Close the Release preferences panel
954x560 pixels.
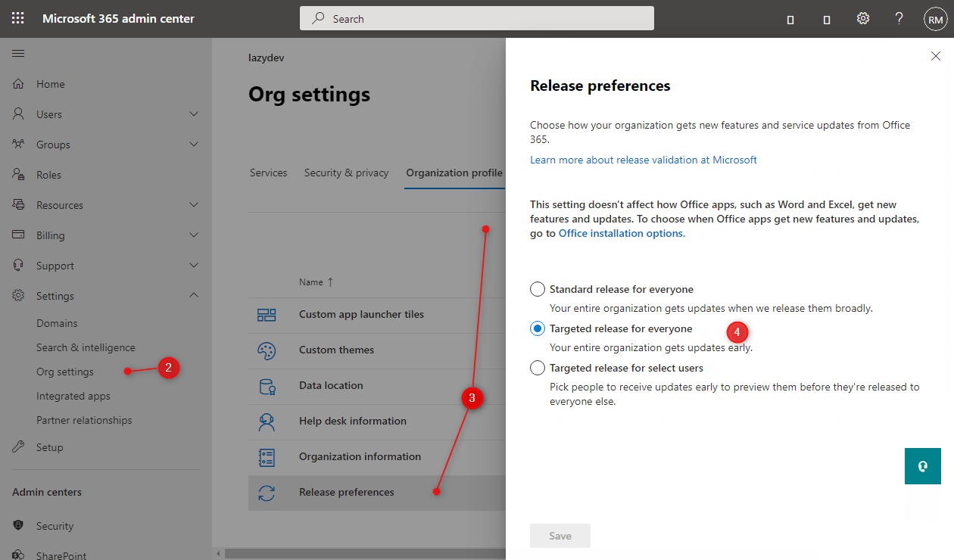coord(936,56)
